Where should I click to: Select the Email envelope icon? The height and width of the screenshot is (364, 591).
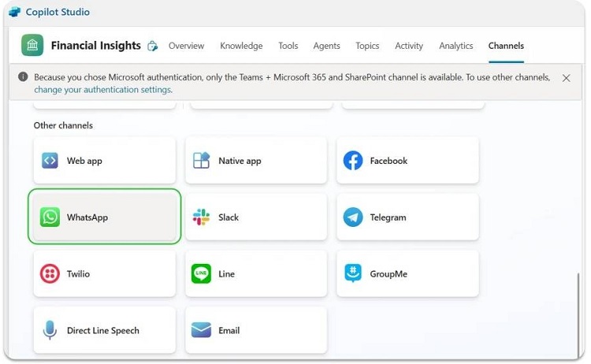(202, 331)
